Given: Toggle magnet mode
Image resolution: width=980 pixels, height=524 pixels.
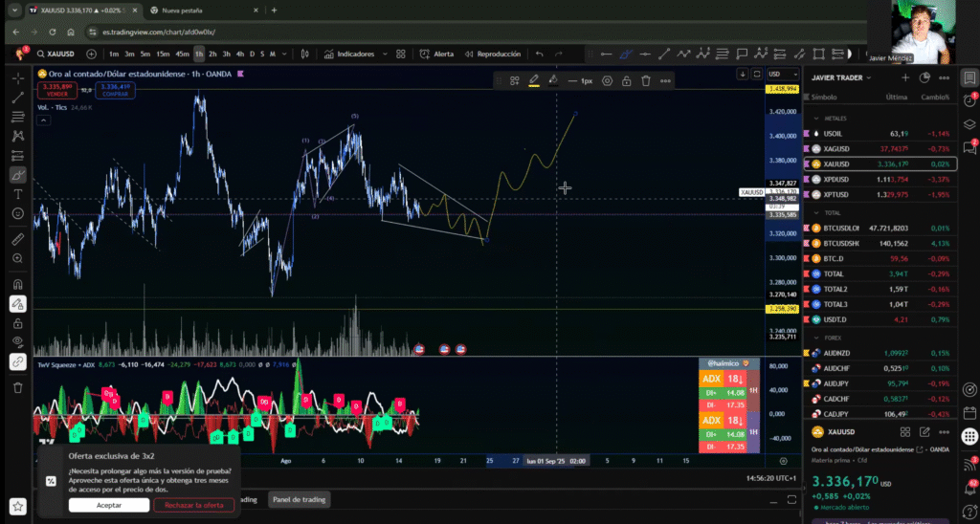Looking at the screenshot, I should 18,284.
